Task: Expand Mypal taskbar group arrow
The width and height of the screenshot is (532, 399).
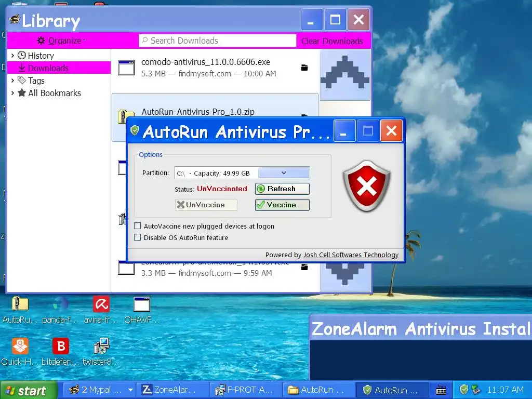Action: (130, 390)
